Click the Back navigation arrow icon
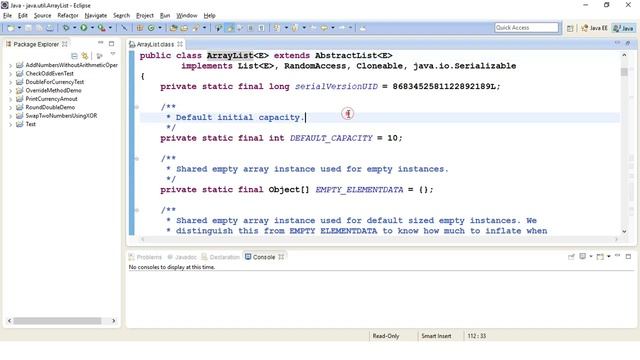 (324, 28)
